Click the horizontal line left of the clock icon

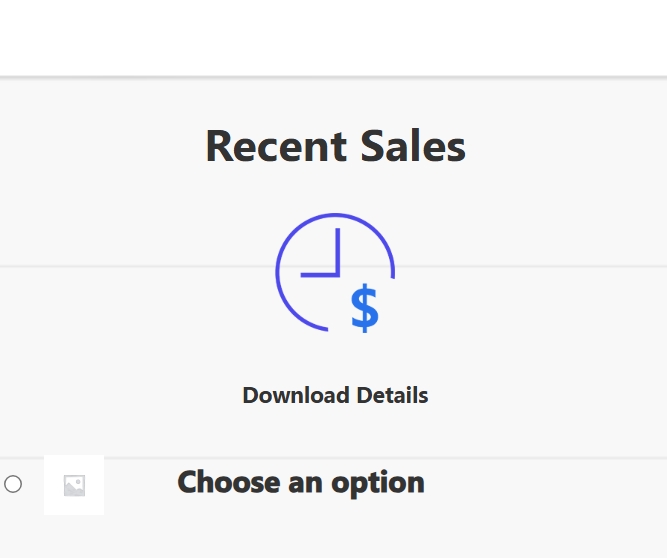[x=137, y=267]
